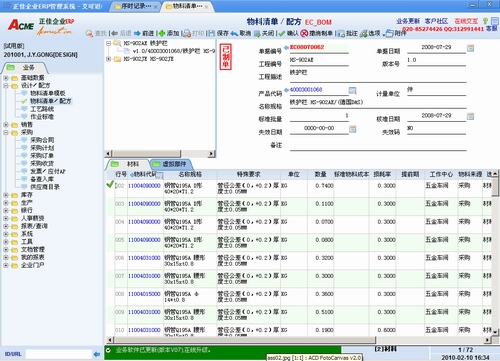This screenshot has width=500, height=361.
Task: Open the 在线交互 link
Action: (x=466, y=21)
